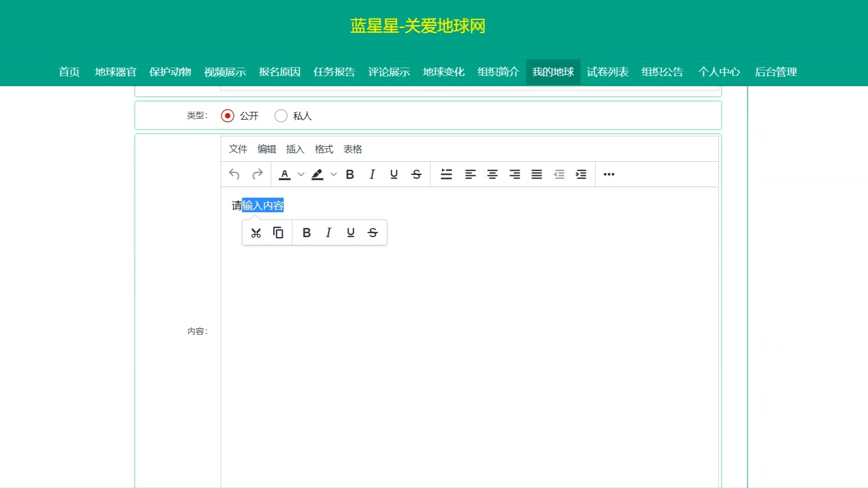Open the 插入 editor menu
This screenshot has width=868, height=488.
coord(295,149)
